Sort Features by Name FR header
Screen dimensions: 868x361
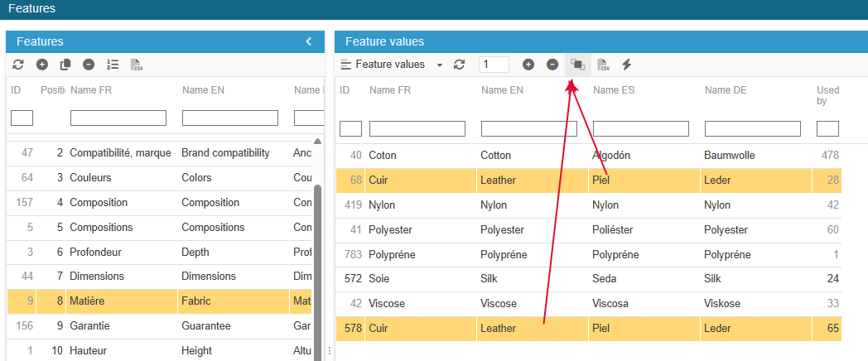91,90
